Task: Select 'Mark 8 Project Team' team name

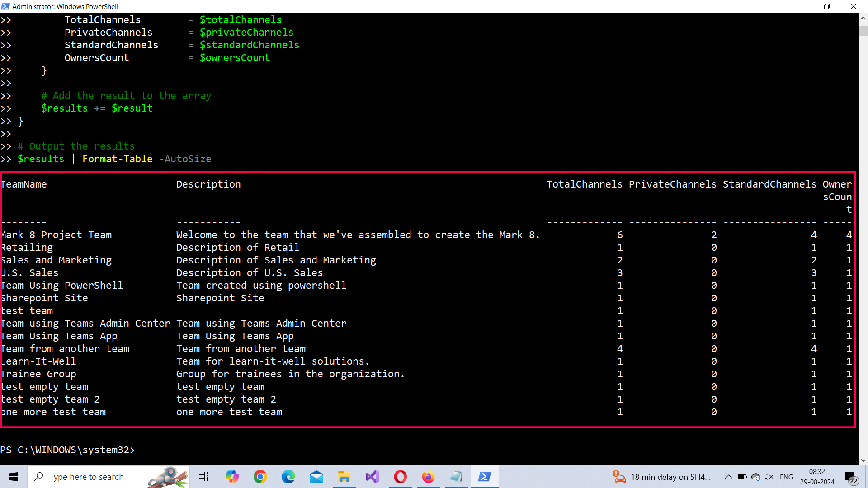Action: (x=56, y=235)
